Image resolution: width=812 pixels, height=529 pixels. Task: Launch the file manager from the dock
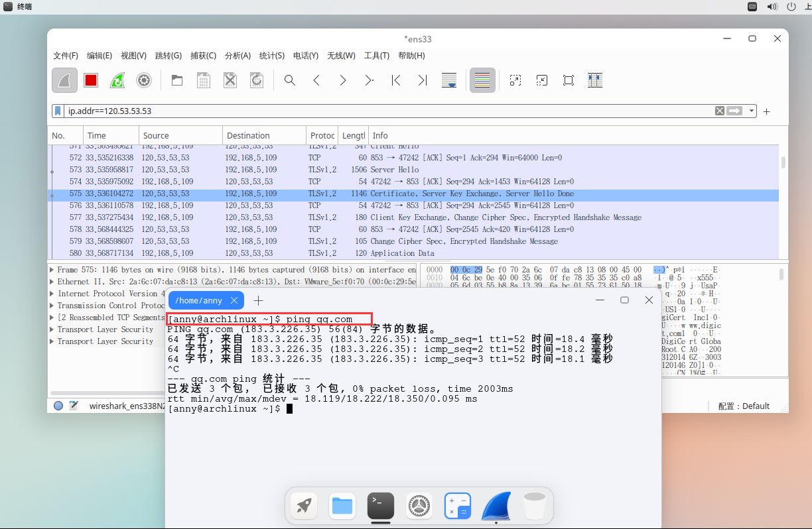point(342,506)
